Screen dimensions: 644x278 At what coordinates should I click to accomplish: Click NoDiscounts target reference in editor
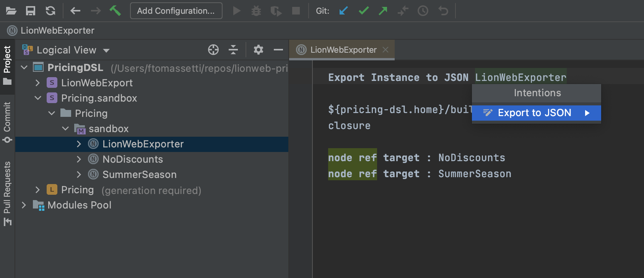tap(472, 158)
